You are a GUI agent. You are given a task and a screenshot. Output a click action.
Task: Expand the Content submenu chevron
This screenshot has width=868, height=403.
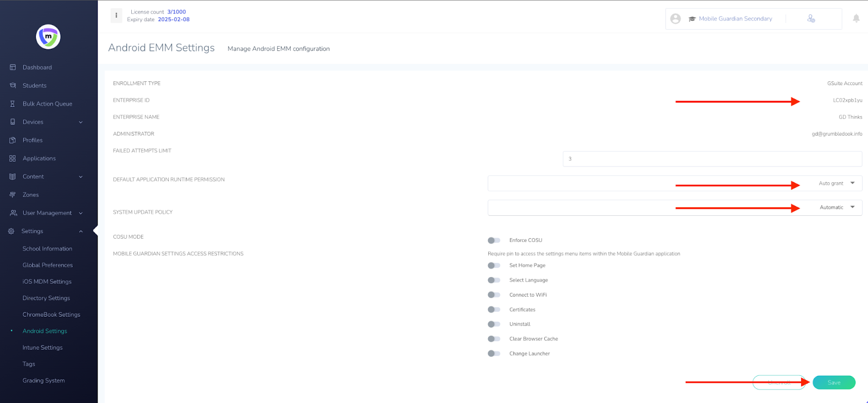click(x=81, y=177)
